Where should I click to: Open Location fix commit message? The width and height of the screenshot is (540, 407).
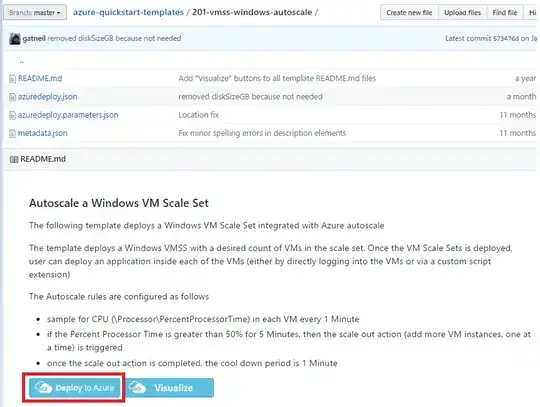[x=198, y=115]
